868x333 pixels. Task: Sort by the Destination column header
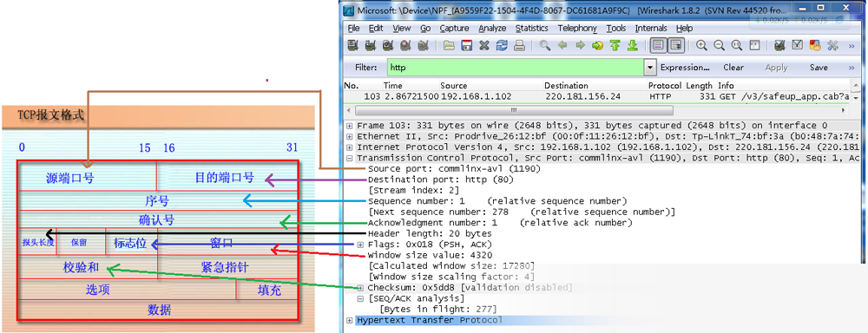595,86
